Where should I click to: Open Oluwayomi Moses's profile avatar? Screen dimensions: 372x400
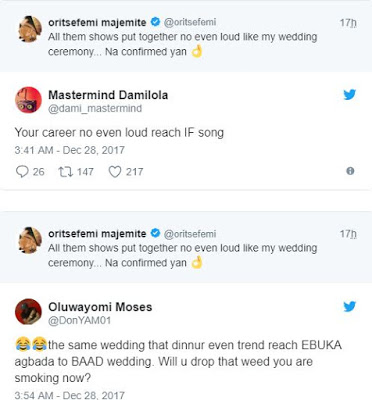pyautogui.click(x=28, y=311)
